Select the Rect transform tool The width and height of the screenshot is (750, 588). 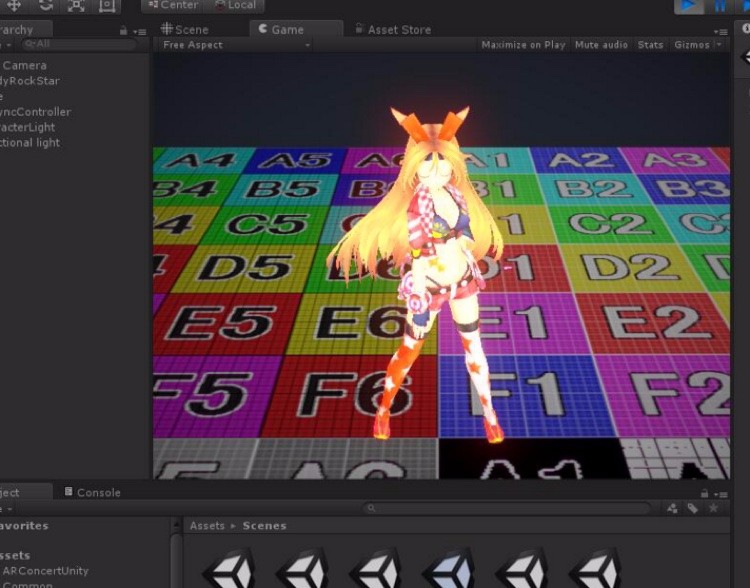(x=107, y=5)
